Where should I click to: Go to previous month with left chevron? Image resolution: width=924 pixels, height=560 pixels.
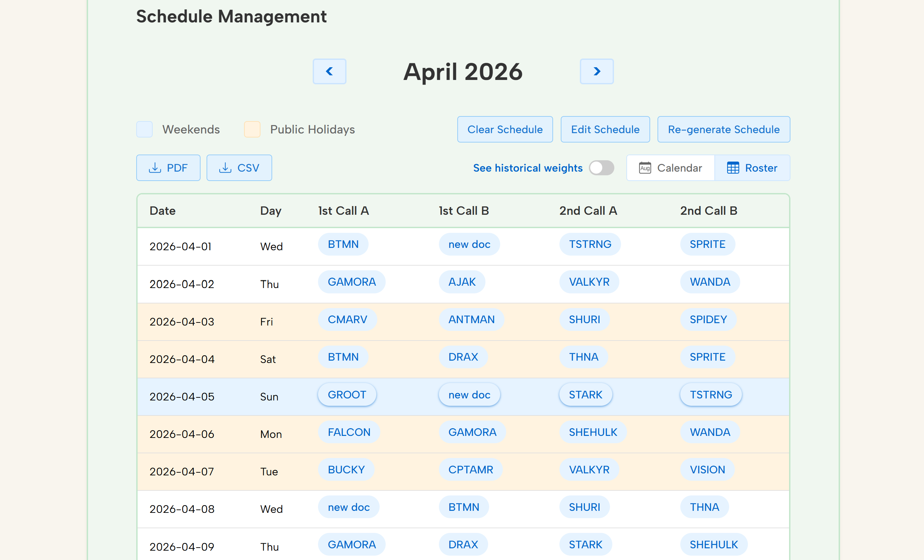(329, 71)
